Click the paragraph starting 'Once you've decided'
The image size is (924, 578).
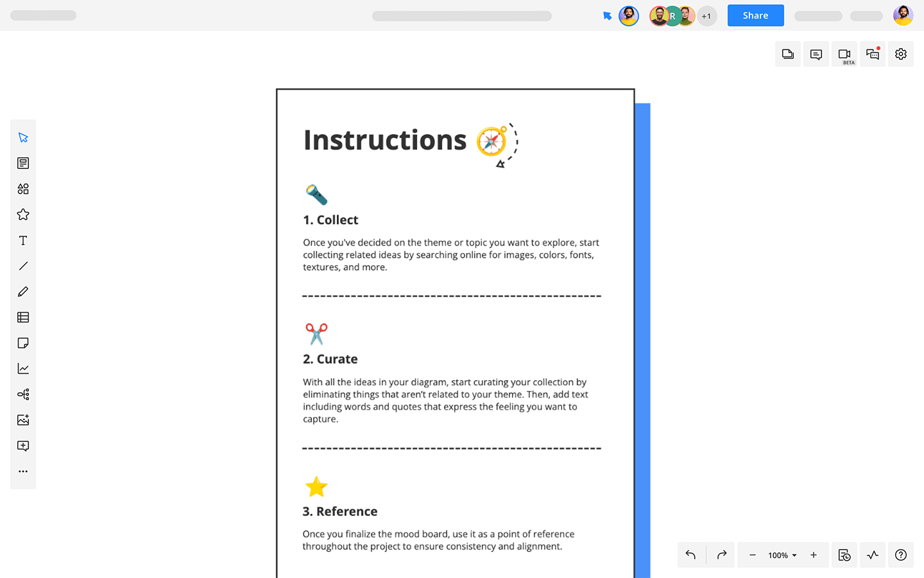451,255
